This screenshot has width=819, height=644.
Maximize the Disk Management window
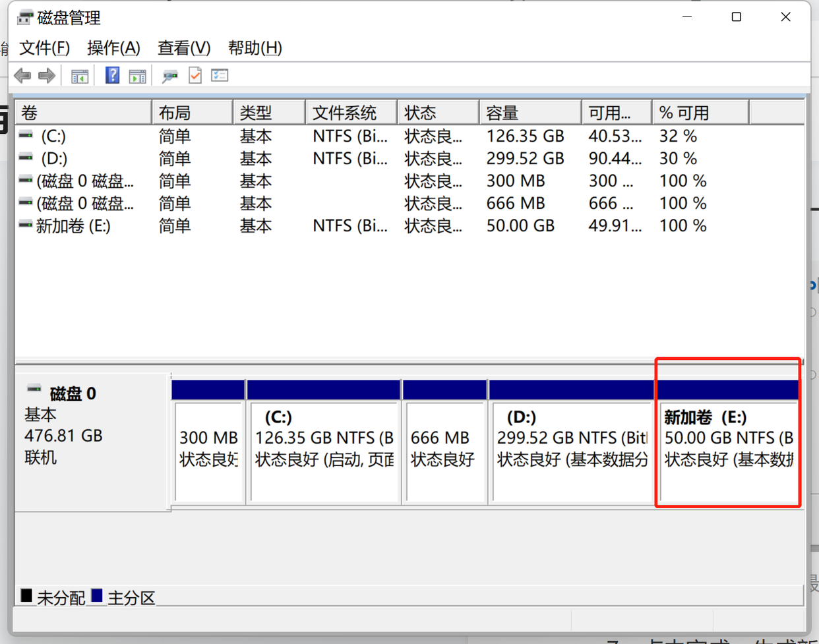(x=737, y=17)
